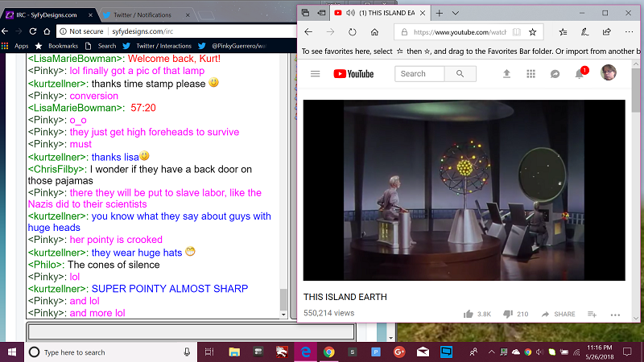Add video to playlist icon
The image size is (644, 362).
tap(592, 314)
